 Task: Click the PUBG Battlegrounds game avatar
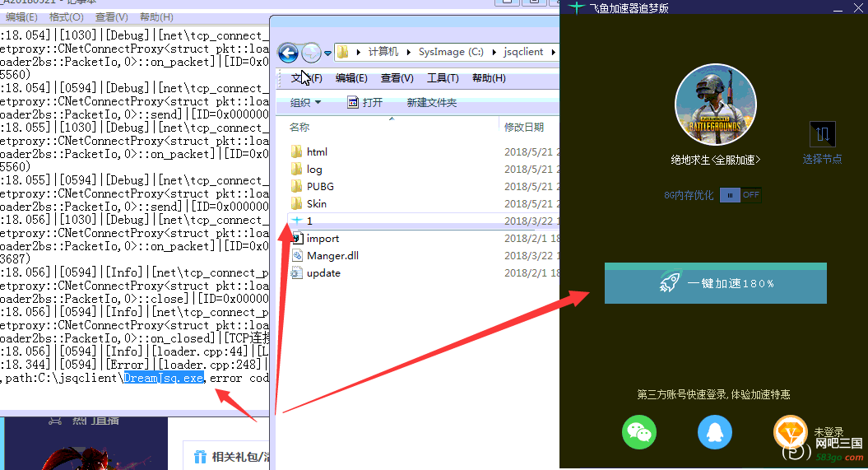point(715,105)
